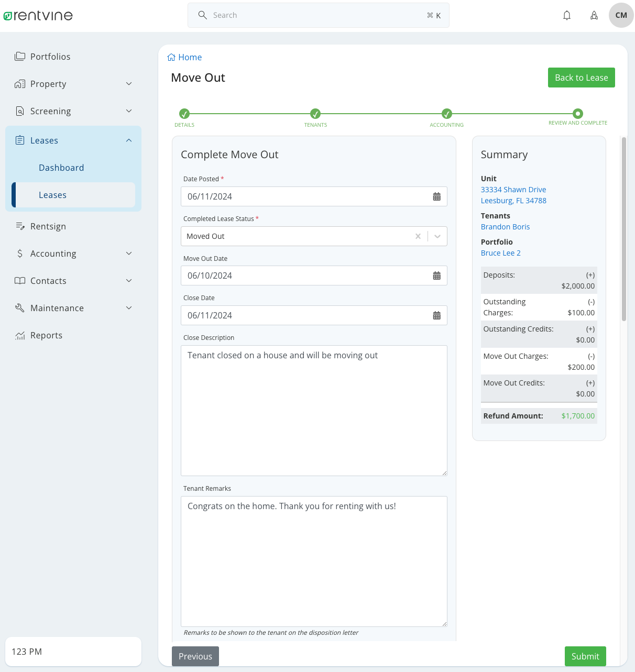
Task: Open Dashboard under Leases
Action: 61,168
